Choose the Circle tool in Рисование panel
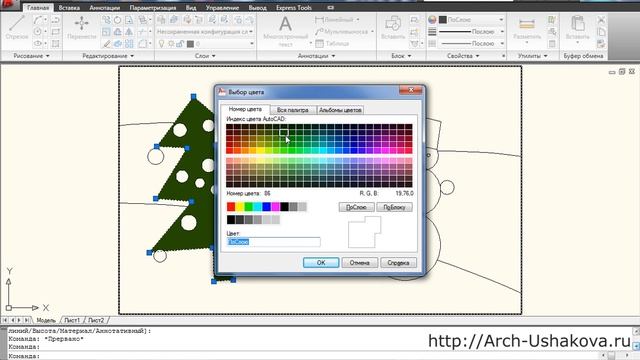This screenshot has width=640, height=360. 38,31
